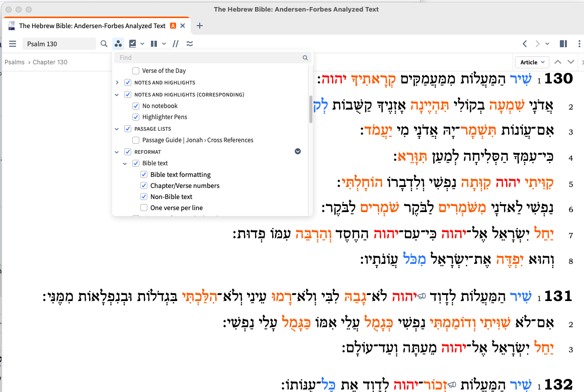Collapse NOTES AND HIGHLIGHTS (CORRESPONDING) section
584x392 pixels.
point(117,95)
